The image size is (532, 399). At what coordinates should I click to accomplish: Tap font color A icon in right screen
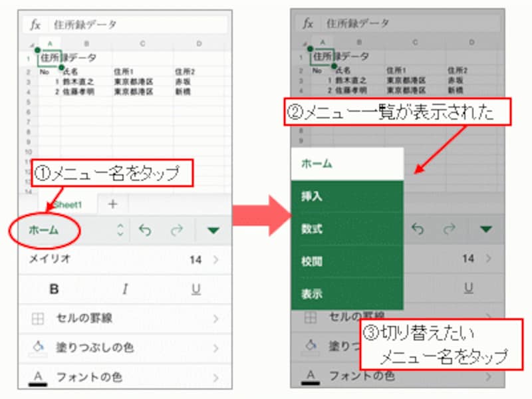tap(311, 376)
